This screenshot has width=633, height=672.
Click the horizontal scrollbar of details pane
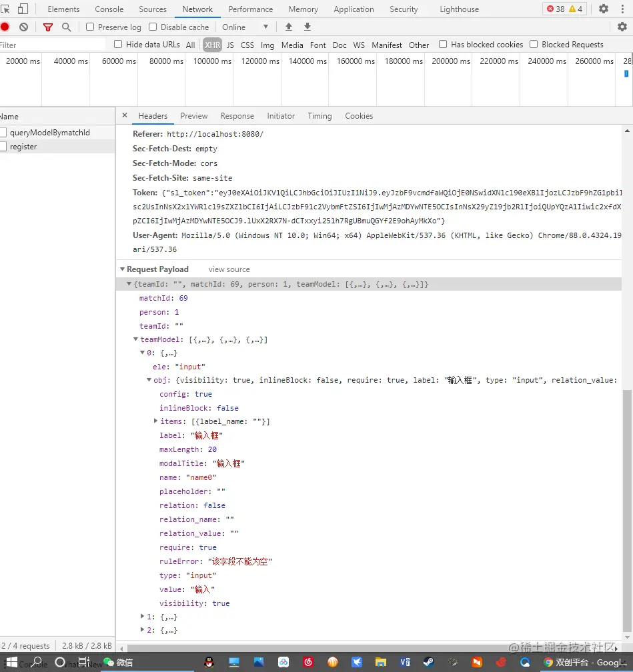[x=369, y=648]
